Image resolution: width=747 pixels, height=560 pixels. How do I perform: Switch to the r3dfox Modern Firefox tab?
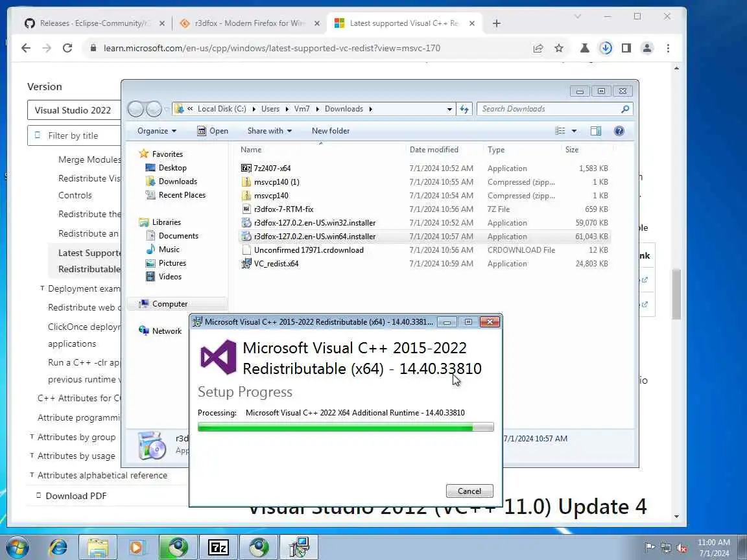tap(250, 23)
